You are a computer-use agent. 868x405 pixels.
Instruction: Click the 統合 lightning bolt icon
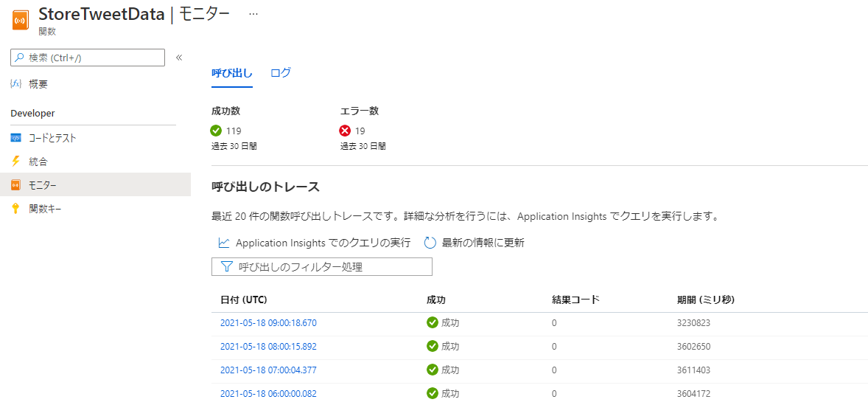[x=16, y=162]
